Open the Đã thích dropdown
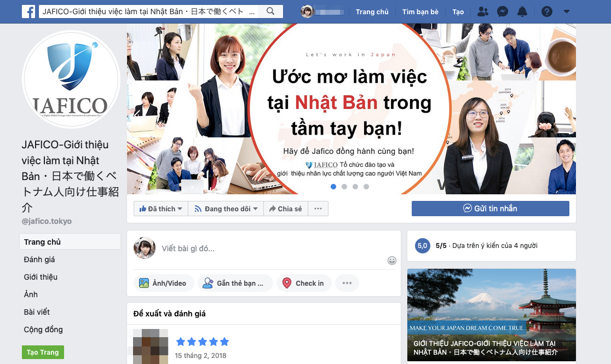The width and height of the screenshot is (611, 364). pos(161,209)
